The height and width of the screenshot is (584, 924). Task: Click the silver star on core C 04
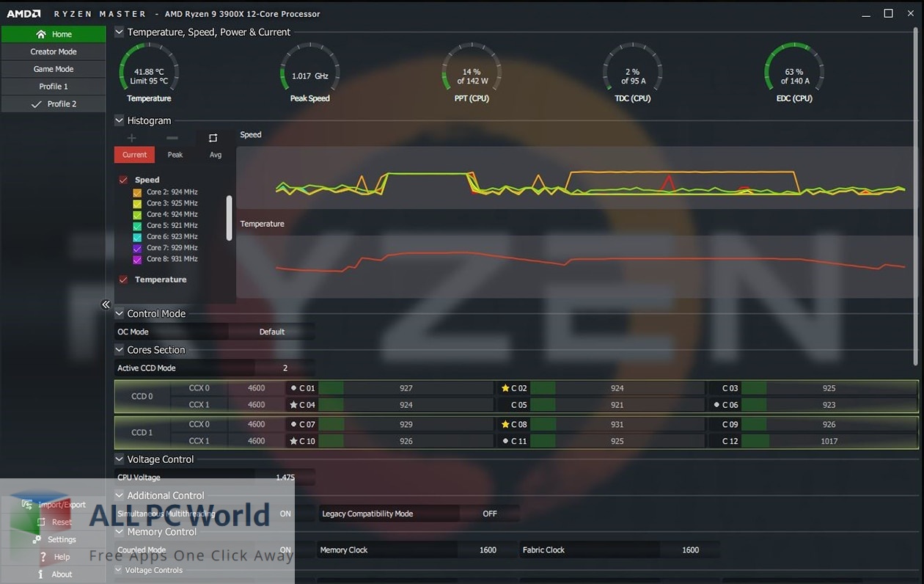point(293,405)
